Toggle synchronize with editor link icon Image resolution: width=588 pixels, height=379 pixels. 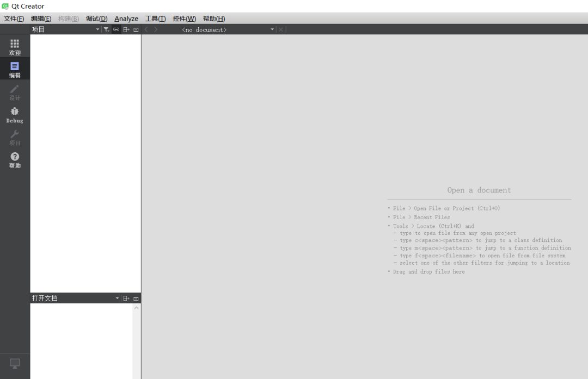coord(116,29)
